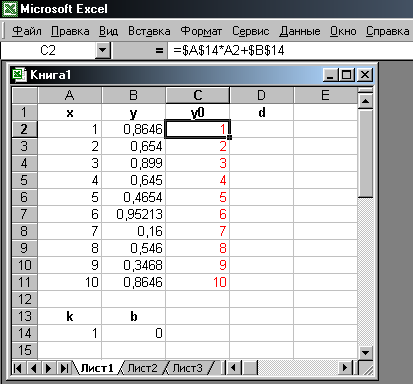Select cell with header x

point(70,112)
